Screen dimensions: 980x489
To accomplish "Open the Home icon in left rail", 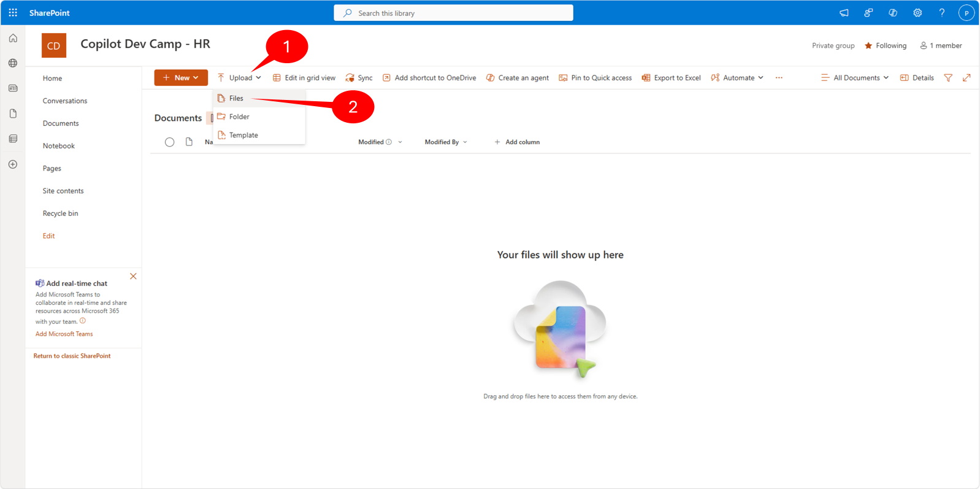I will (x=13, y=39).
